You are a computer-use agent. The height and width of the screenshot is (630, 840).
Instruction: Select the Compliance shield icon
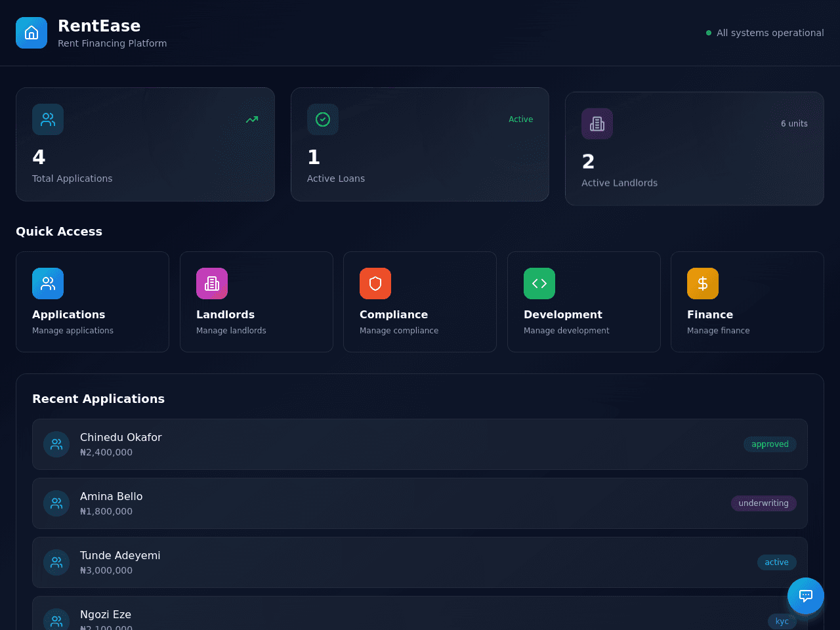click(375, 283)
